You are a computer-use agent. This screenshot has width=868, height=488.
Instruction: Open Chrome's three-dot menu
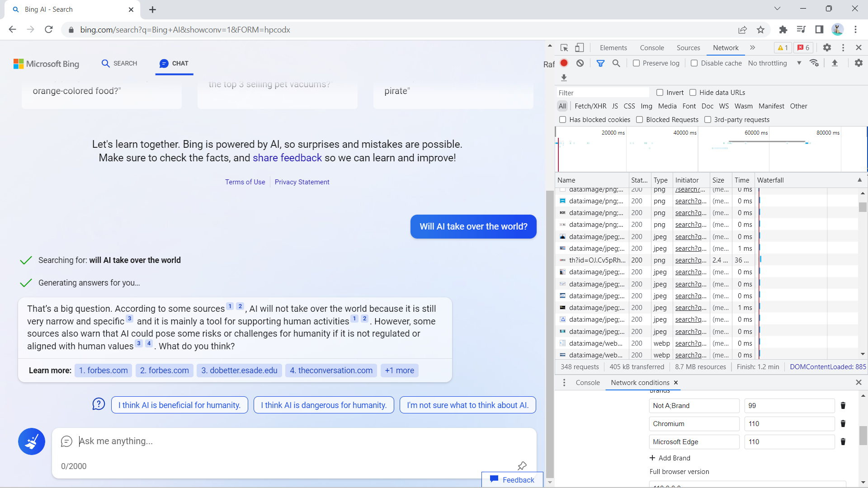pyautogui.click(x=855, y=30)
